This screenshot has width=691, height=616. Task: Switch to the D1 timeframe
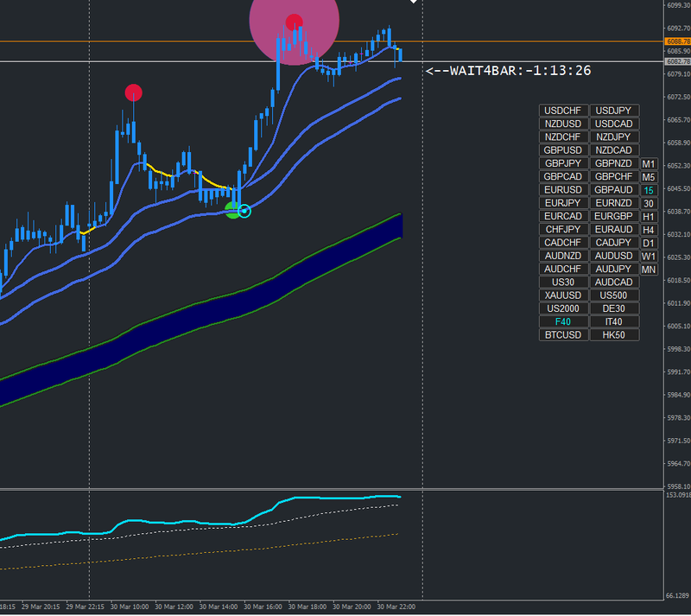[649, 244]
